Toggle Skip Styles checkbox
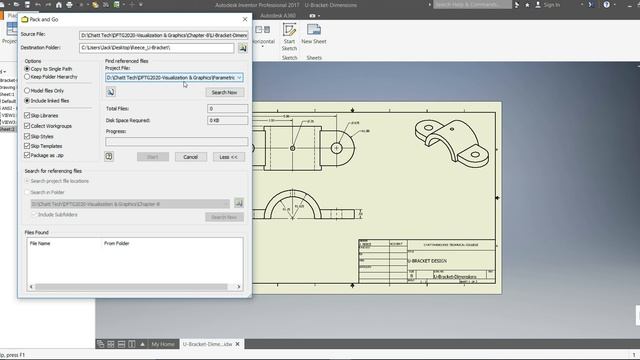Screen dimensions: 640x360 coord(27,136)
